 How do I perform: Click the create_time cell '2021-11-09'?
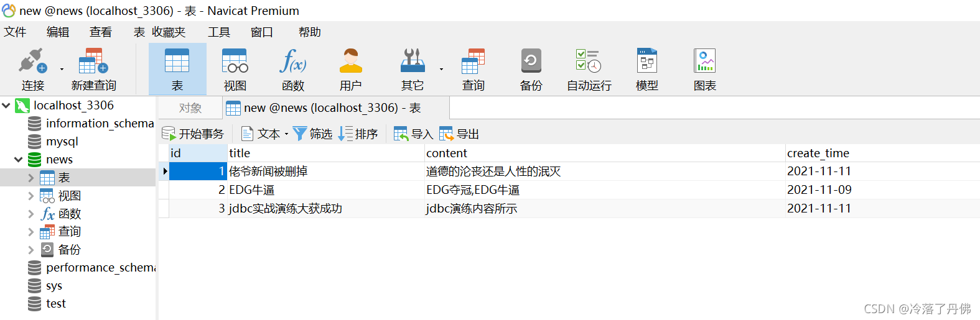click(x=882, y=190)
